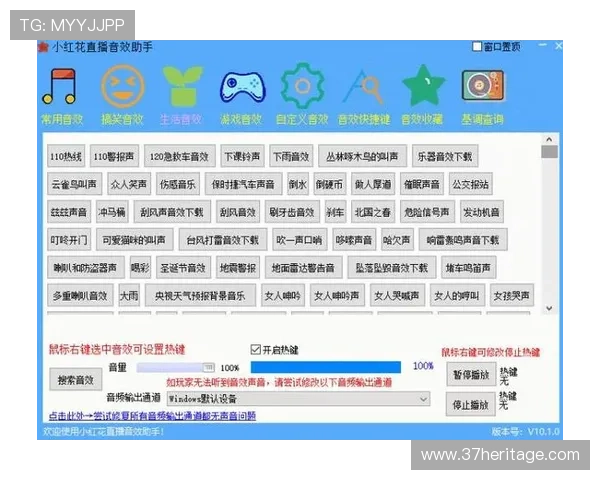Play the 北国之春 sound effect
The image size is (600, 480).
(x=373, y=212)
